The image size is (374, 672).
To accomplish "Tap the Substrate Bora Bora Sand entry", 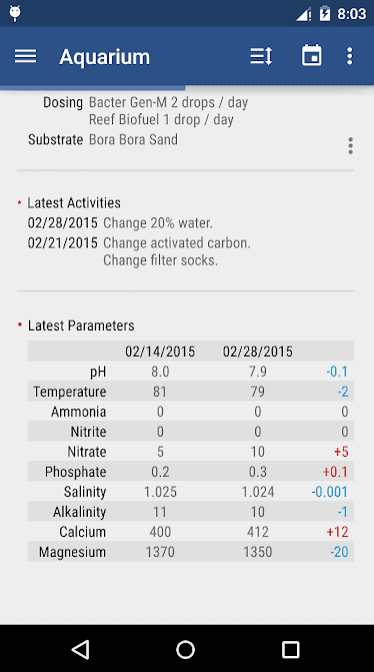I will (x=103, y=140).
